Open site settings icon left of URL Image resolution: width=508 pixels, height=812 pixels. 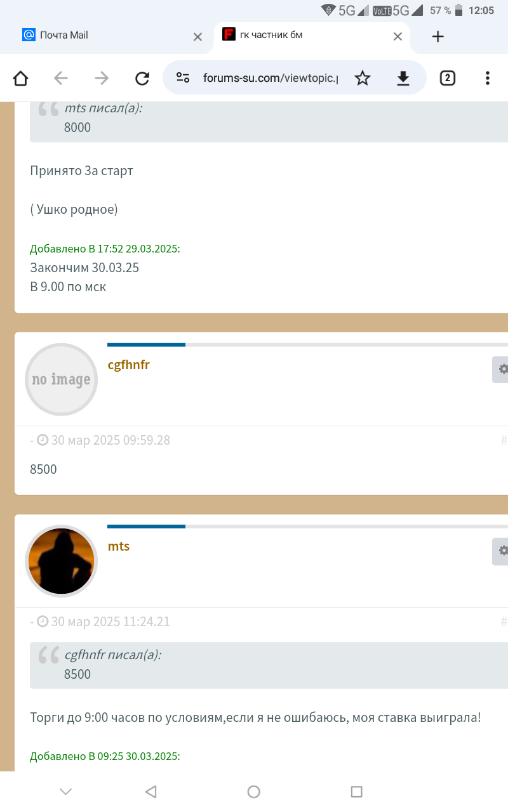pos(183,78)
